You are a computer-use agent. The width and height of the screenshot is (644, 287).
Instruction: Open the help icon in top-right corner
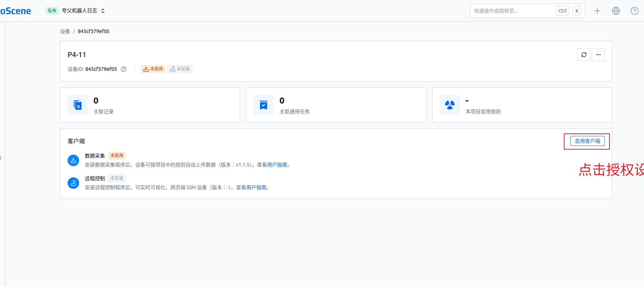(634, 11)
